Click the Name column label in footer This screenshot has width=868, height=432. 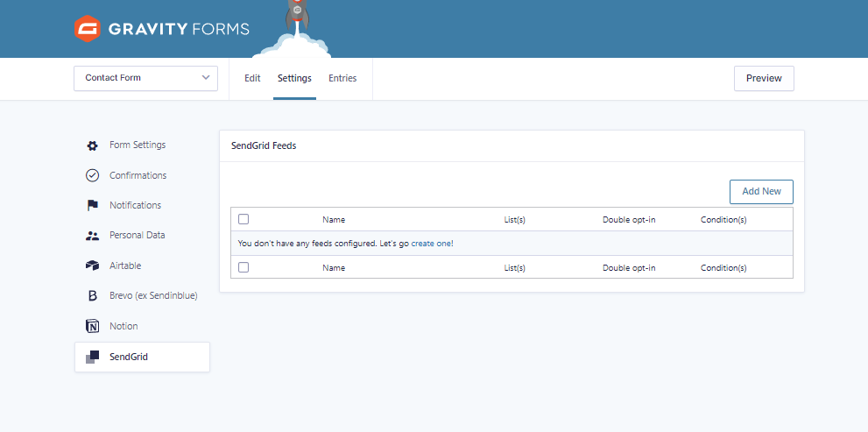(x=334, y=268)
